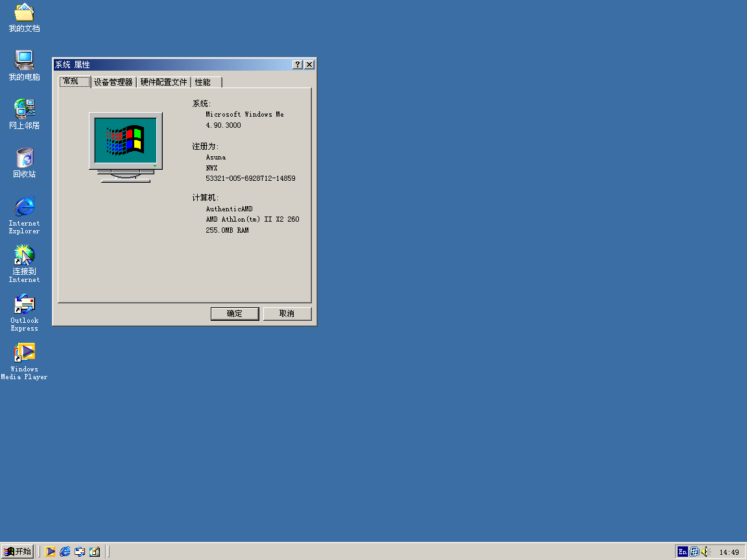
Task: Select the Windows Media Player desktop shortcut
Action: [24, 361]
